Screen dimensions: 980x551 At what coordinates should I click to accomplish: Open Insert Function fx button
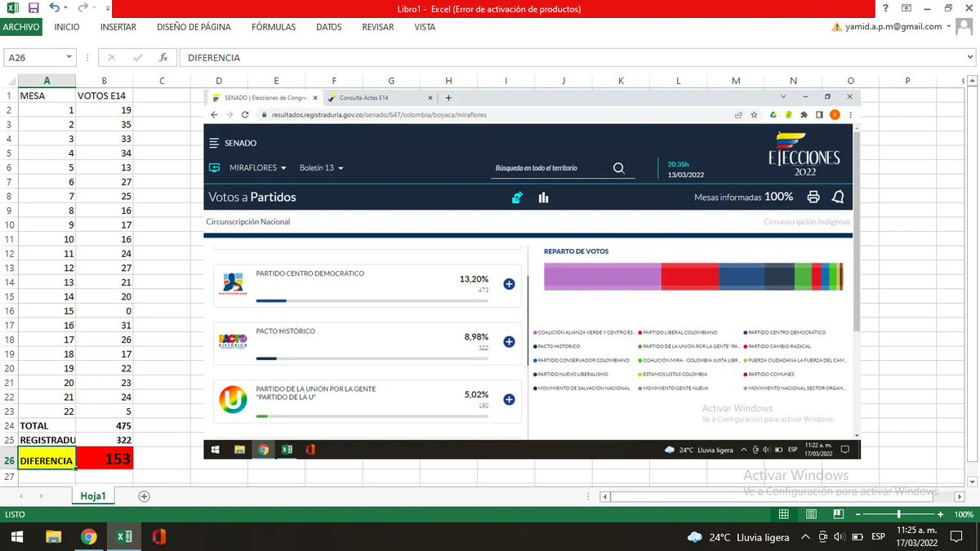[163, 58]
